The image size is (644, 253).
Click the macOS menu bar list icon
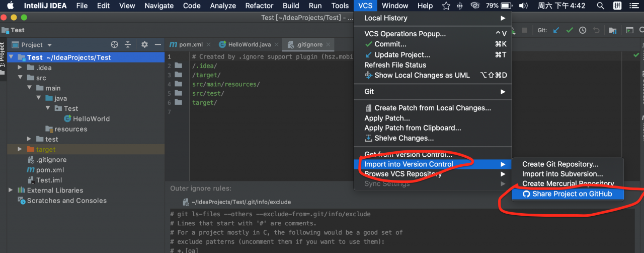point(633,6)
